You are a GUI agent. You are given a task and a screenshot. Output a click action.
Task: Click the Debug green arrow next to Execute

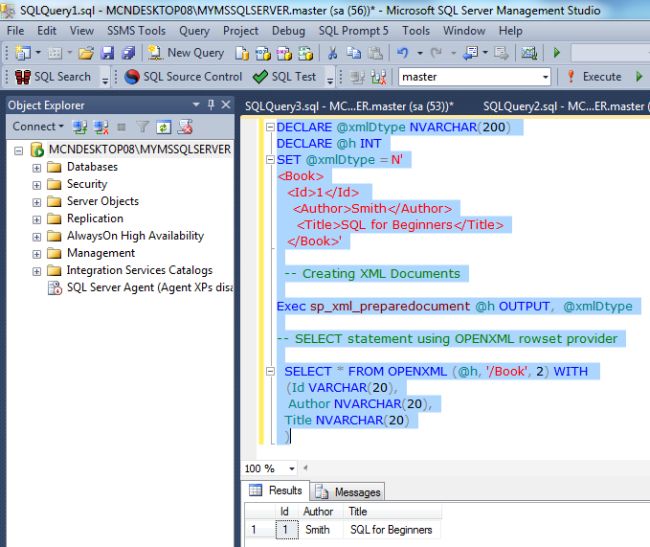point(639,77)
